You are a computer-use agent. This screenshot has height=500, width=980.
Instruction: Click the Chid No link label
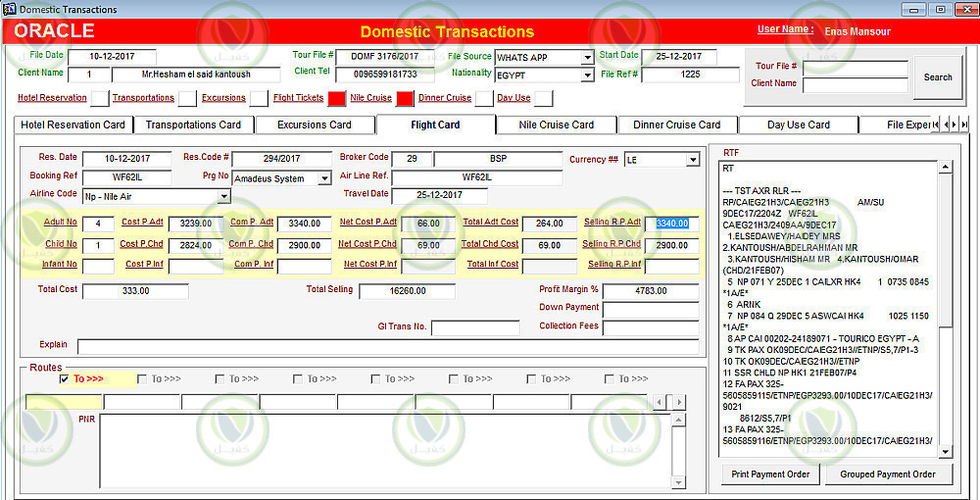click(61, 244)
